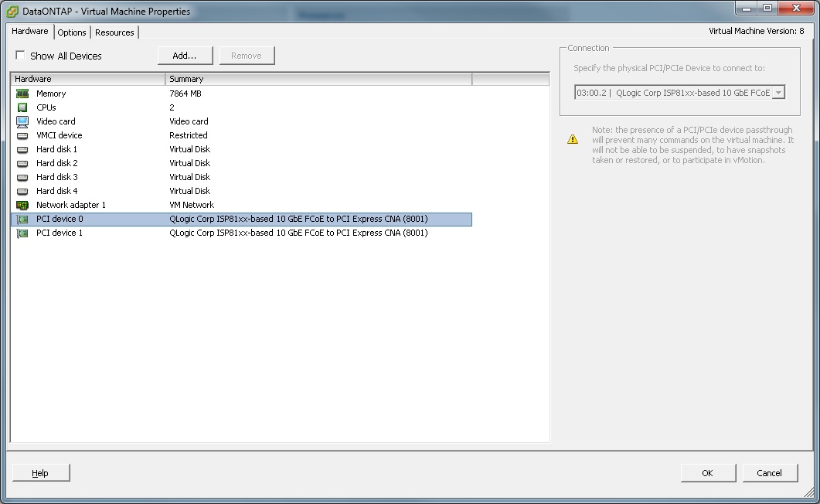Click the Network adapter 1 icon

coord(22,205)
